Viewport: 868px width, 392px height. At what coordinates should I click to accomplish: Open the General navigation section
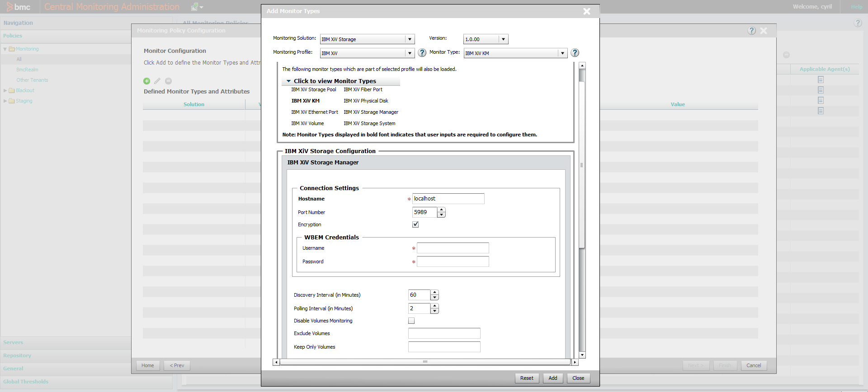[13, 369]
